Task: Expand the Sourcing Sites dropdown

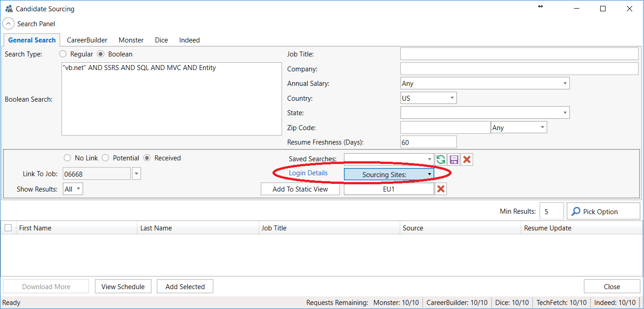Action: pyautogui.click(x=389, y=174)
